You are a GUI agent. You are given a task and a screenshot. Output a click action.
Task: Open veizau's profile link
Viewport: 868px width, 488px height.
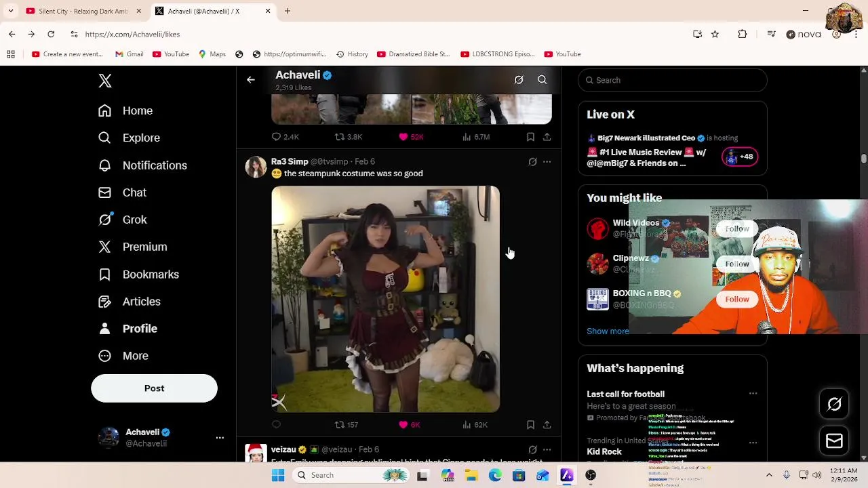point(283,449)
